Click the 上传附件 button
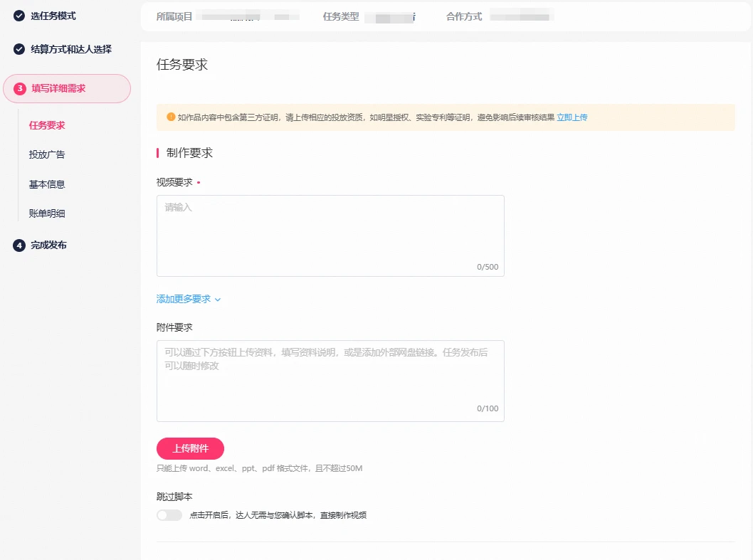This screenshot has height=560, width=753. coord(190,448)
